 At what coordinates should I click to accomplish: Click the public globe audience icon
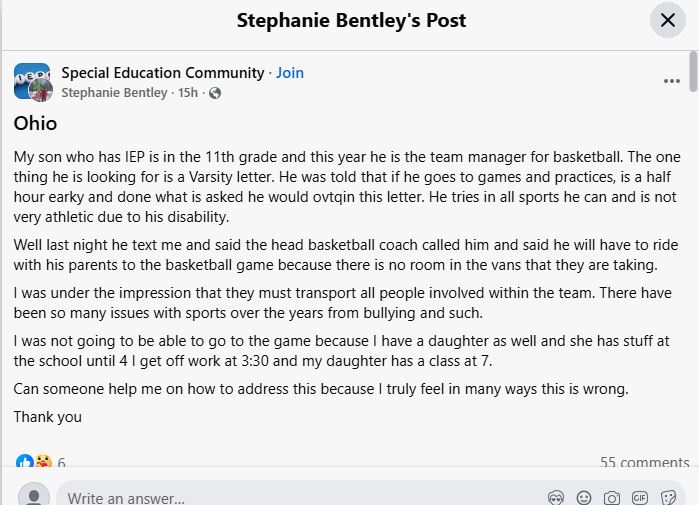click(x=215, y=93)
